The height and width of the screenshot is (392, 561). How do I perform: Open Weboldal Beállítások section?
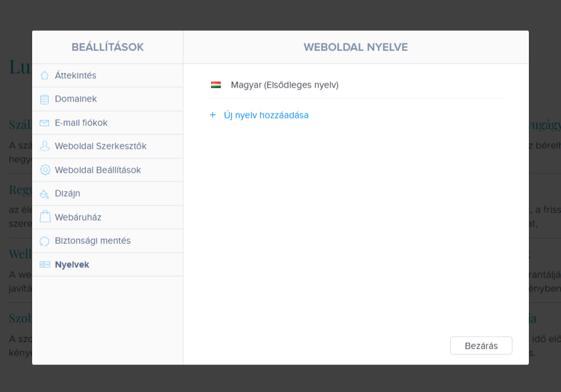[108, 170]
